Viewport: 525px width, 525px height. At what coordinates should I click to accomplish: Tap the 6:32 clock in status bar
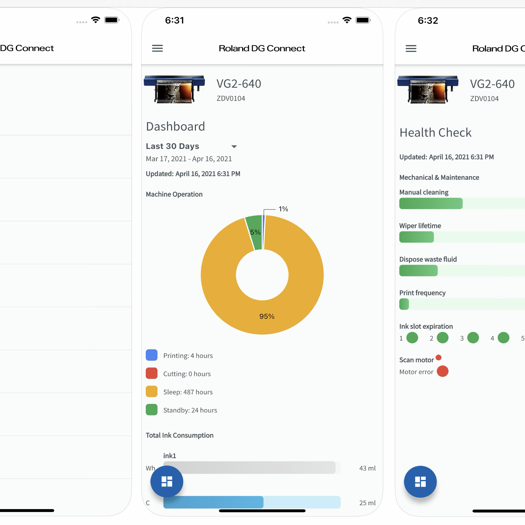428,20
